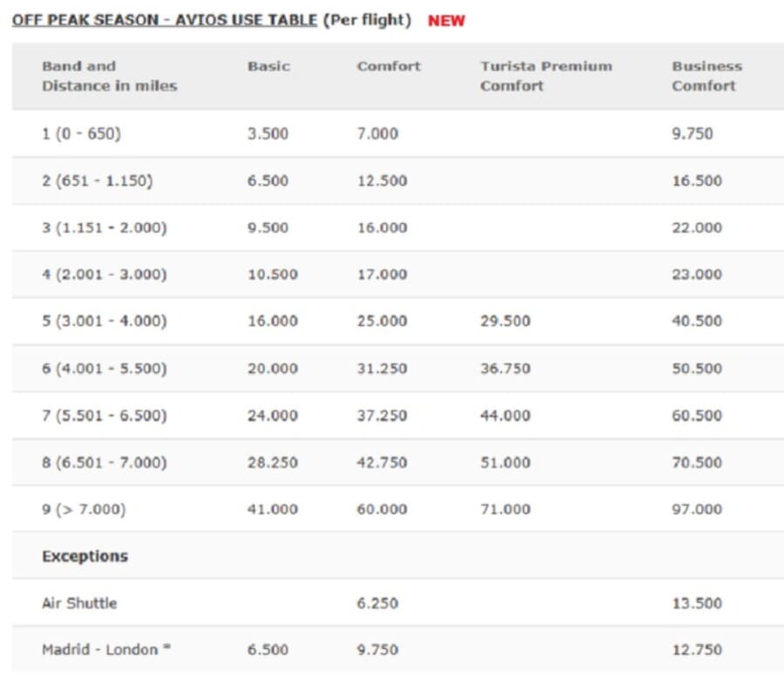Select the 97.000 Business Comfort value
The width and height of the screenshot is (784, 676).
pyautogui.click(x=696, y=509)
